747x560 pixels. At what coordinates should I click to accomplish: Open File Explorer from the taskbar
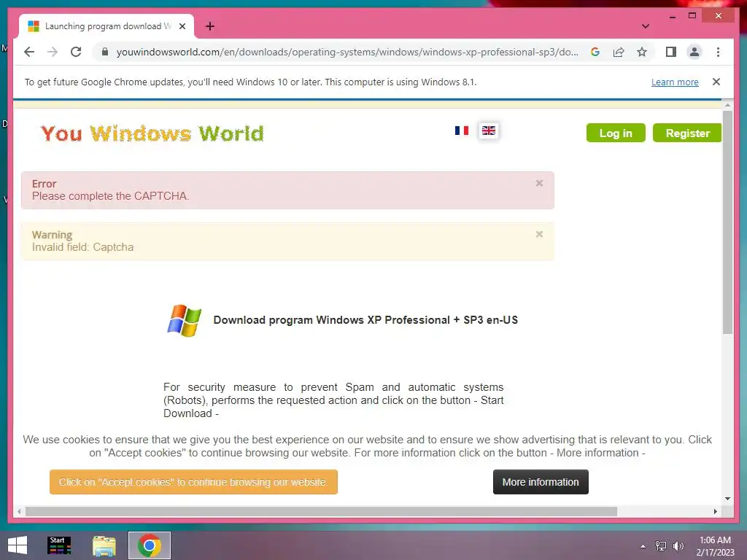click(x=104, y=545)
